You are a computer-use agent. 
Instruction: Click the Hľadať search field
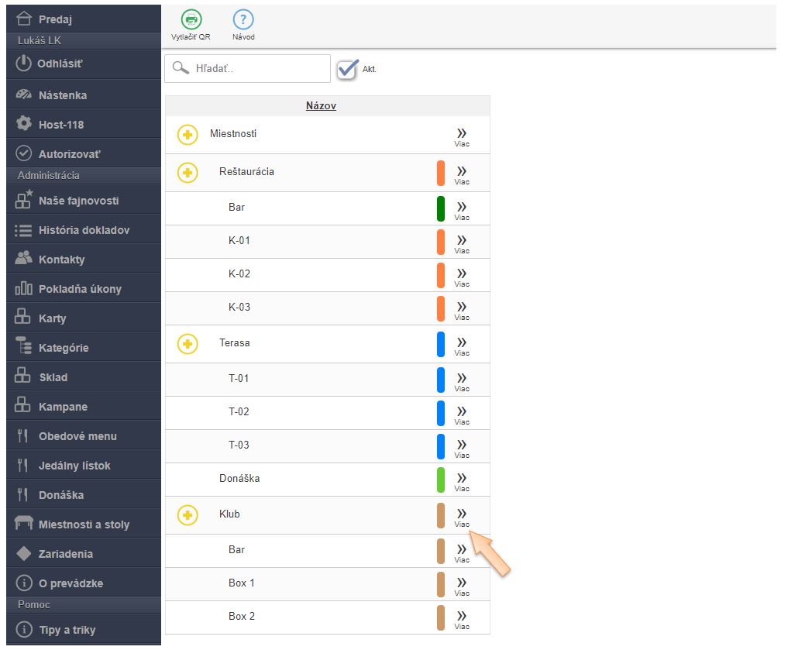pyautogui.click(x=260, y=68)
